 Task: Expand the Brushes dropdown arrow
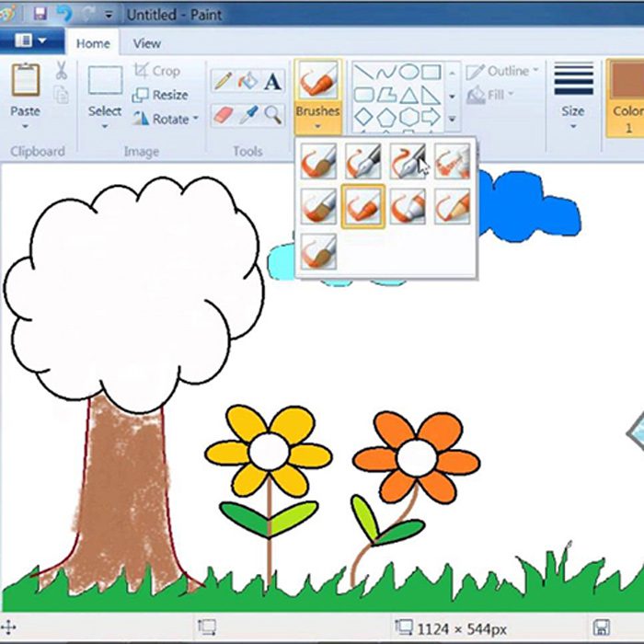(x=318, y=127)
